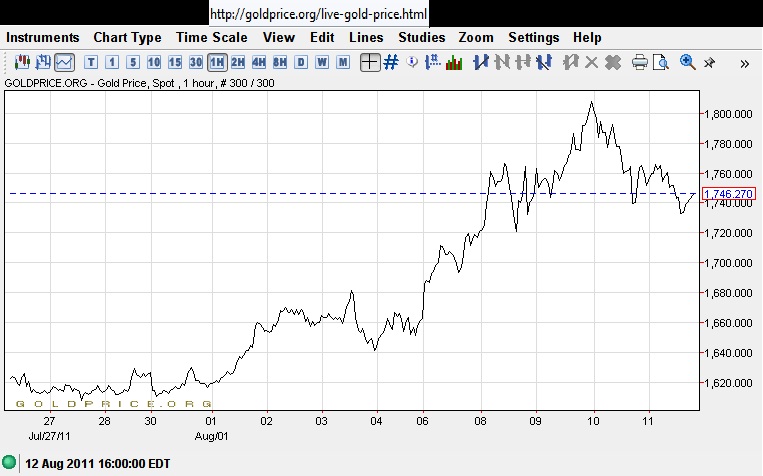763x476 pixels.
Task: Select the bar chart type icon
Action: (x=42, y=62)
